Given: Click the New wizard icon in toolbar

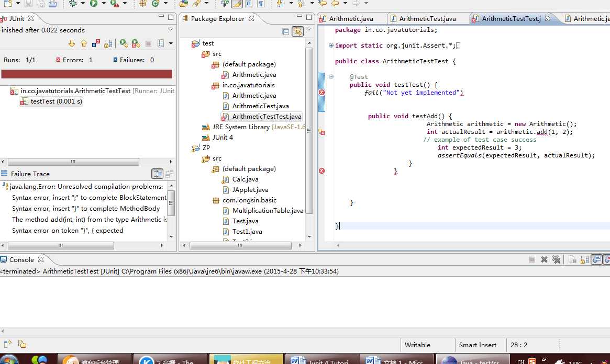Looking at the screenshot, I should tap(8, 4).
